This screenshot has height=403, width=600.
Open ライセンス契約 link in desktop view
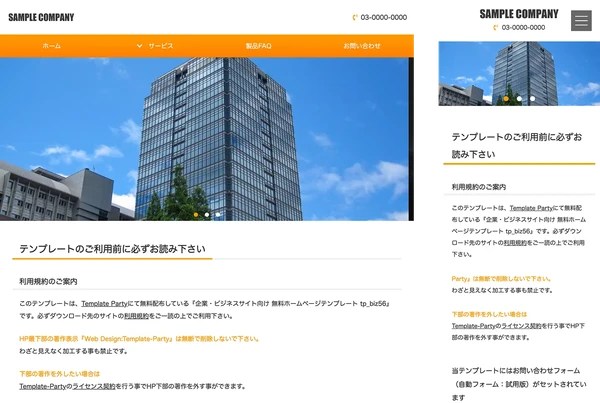click(94, 387)
